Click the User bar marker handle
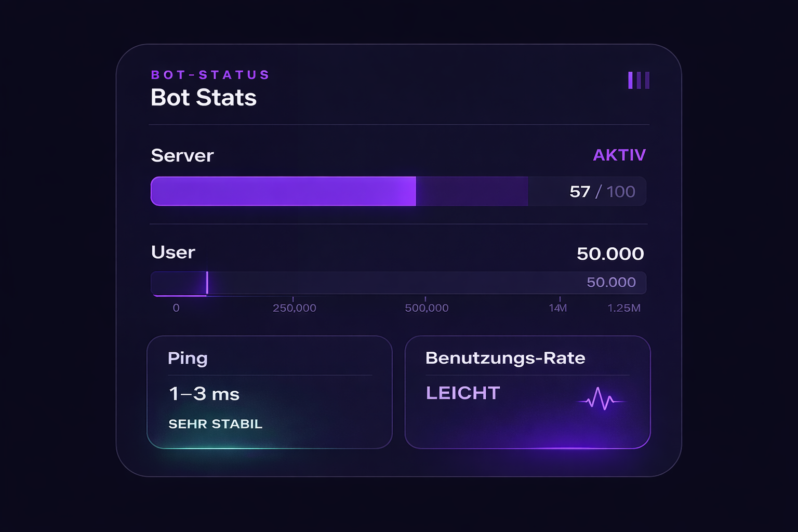Screen dimensions: 798x532 [207, 283]
